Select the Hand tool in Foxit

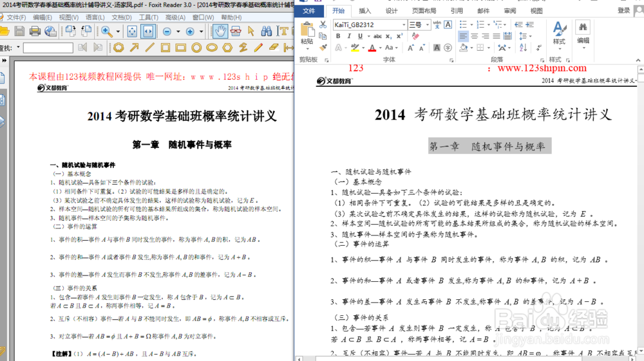(x=220, y=31)
